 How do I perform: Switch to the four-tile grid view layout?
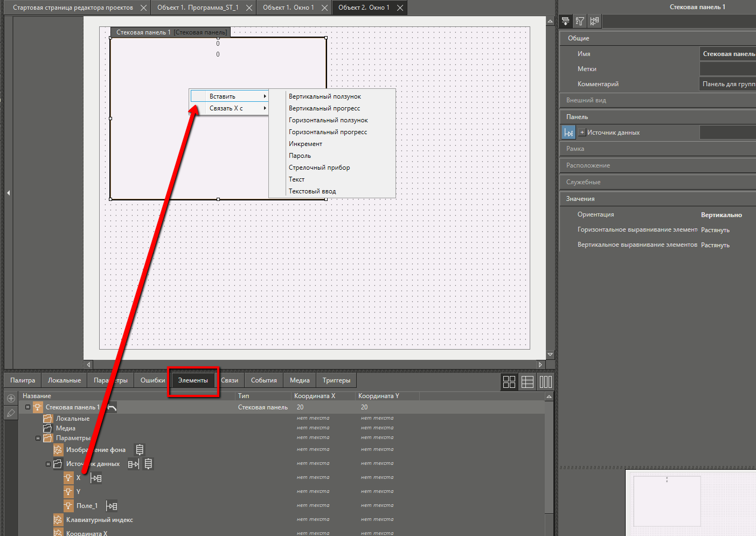[x=509, y=382]
